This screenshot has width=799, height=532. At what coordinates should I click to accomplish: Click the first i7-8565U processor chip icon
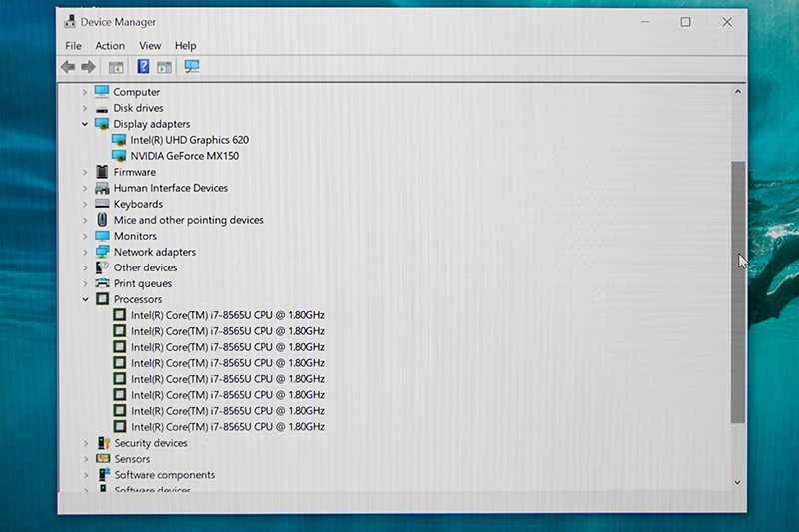(119, 315)
